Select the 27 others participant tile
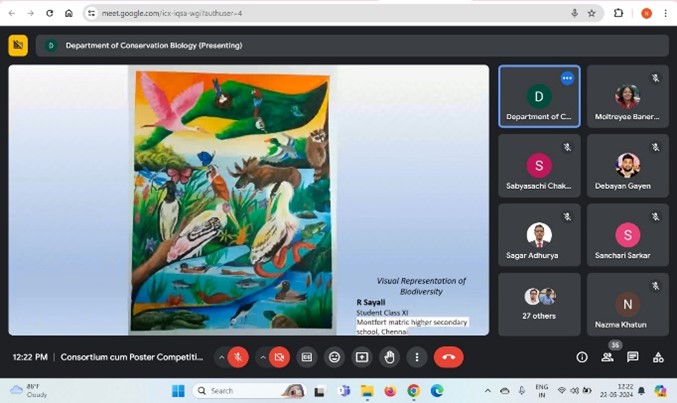 [539, 304]
